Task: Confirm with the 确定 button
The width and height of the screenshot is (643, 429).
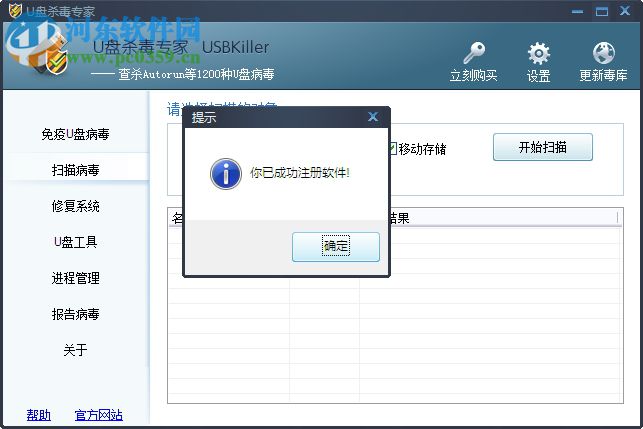Action: coord(336,246)
